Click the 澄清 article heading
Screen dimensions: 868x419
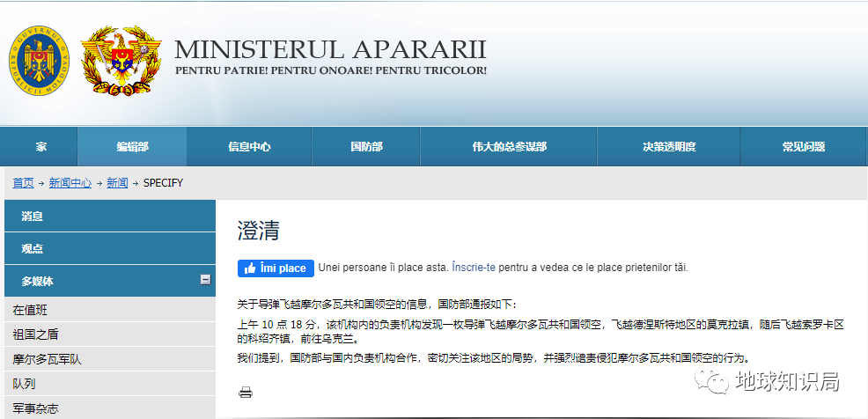pos(259,231)
